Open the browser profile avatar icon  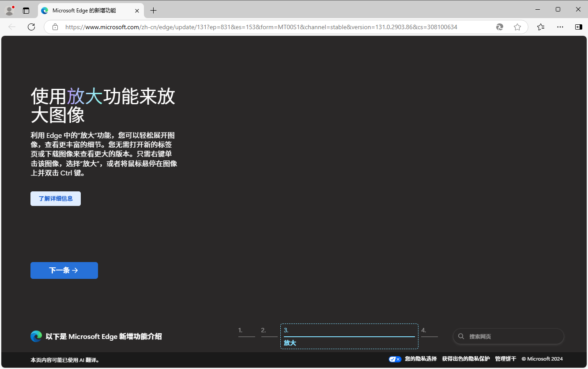tap(9, 10)
